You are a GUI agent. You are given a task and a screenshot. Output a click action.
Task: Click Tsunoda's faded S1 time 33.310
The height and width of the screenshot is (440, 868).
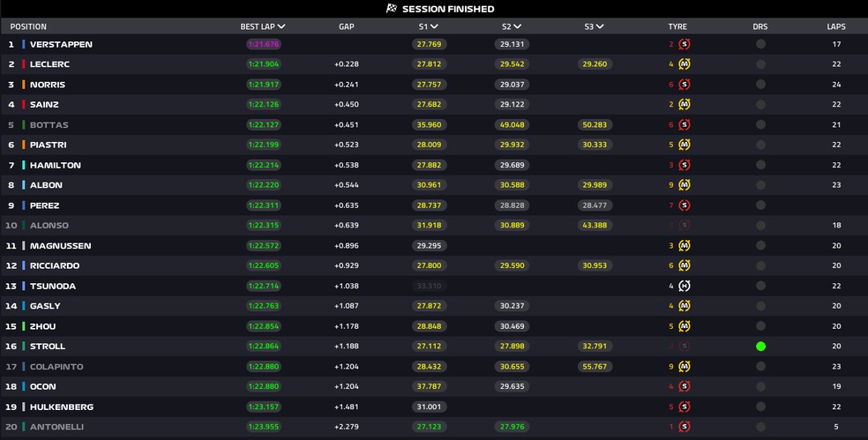[x=429, y=287]
